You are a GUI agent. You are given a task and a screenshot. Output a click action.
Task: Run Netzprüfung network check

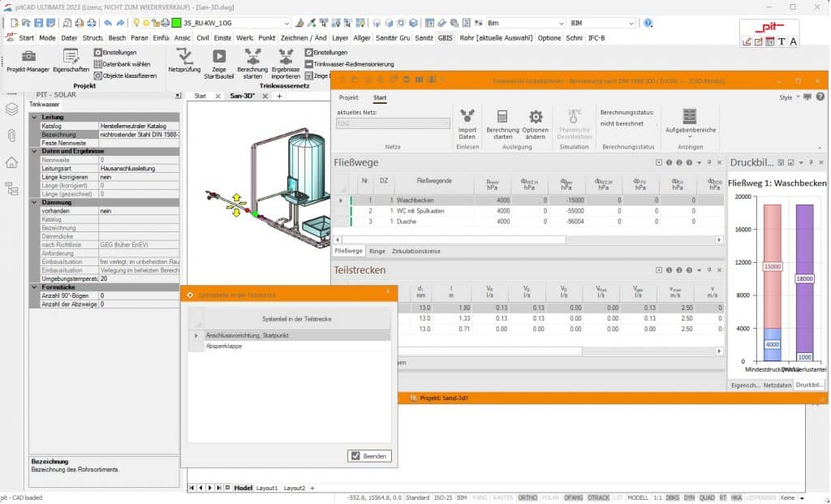point(184,61)
